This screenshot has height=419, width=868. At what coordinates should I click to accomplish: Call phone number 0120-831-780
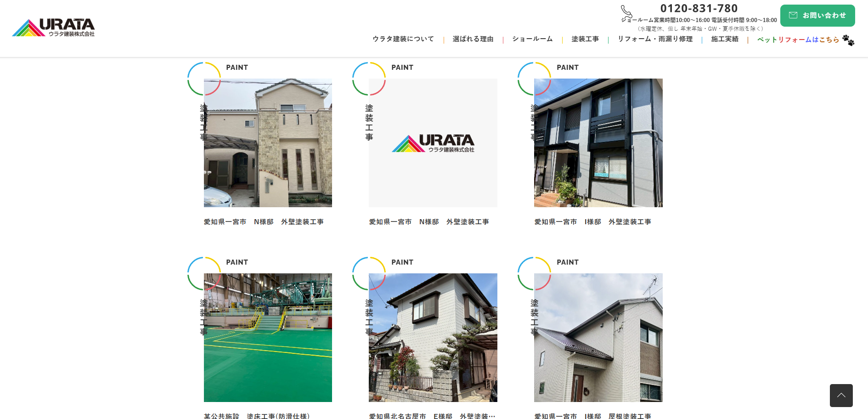(x=699, y=8)
